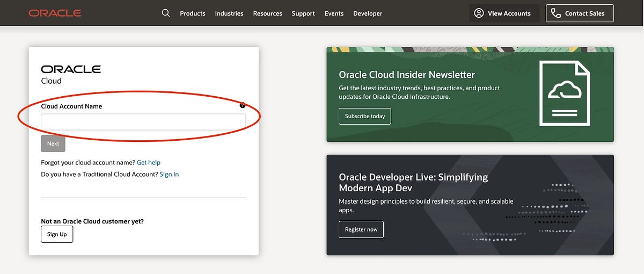Open the Industries menu

point(229,13)
